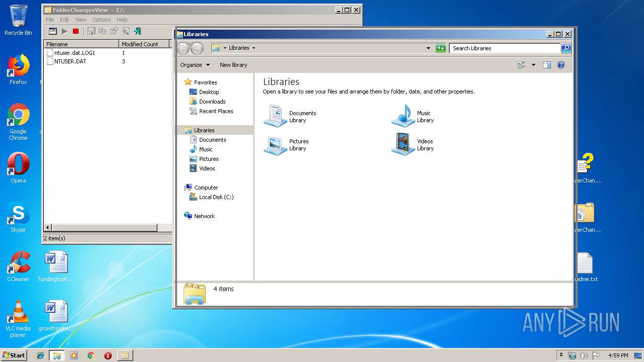Select the ntuser.dat.LOG1 row

click(x=74, y=53)
